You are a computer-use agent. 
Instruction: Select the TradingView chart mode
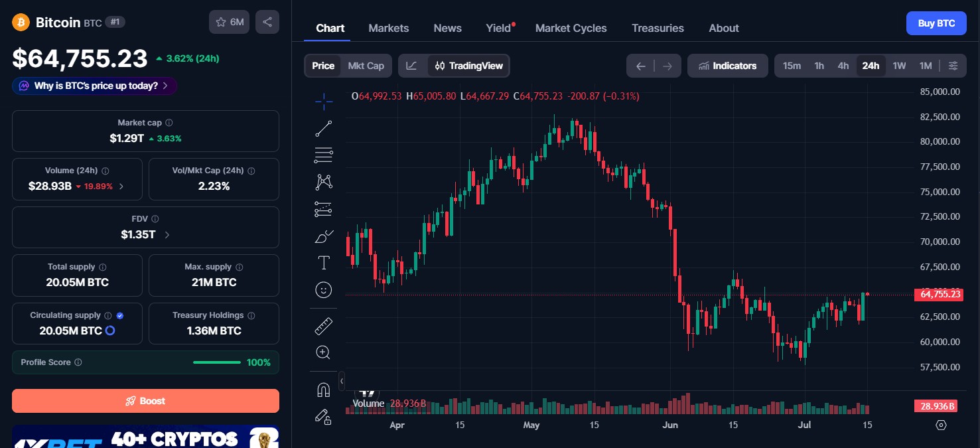click(x=469, y=66)
